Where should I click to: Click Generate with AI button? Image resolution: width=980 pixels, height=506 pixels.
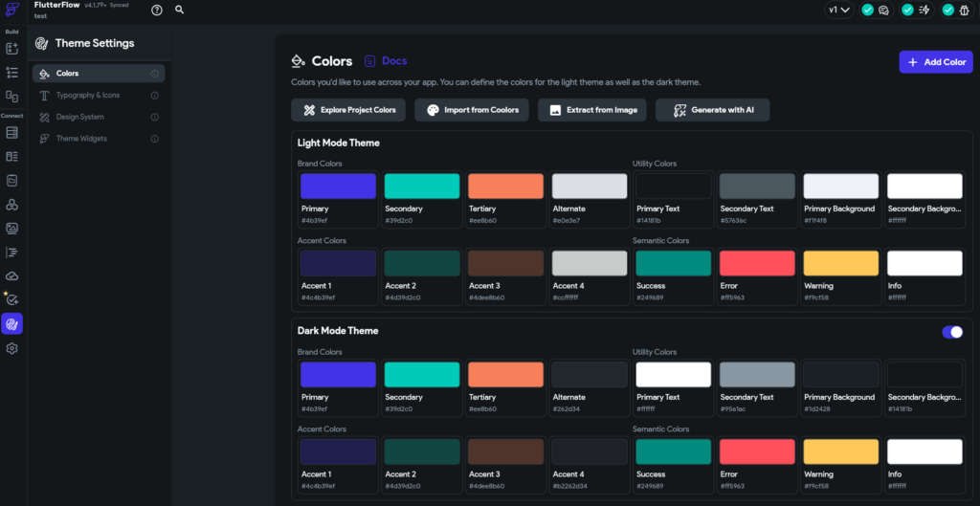point(712,110)
